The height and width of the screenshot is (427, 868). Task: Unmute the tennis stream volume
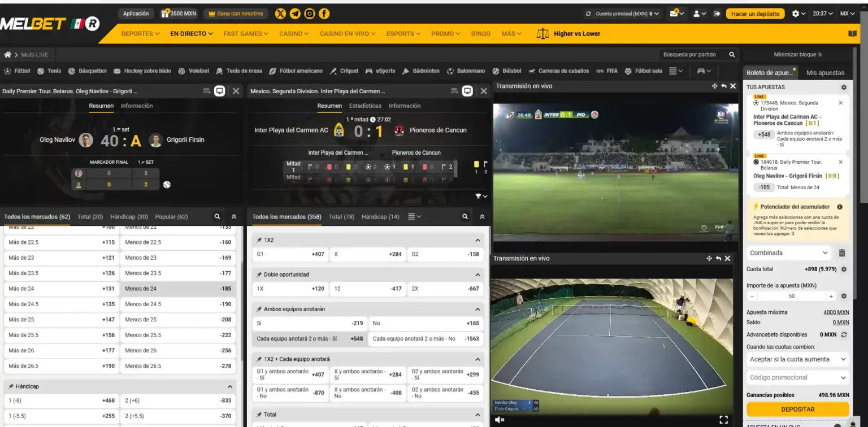(499, 420)
